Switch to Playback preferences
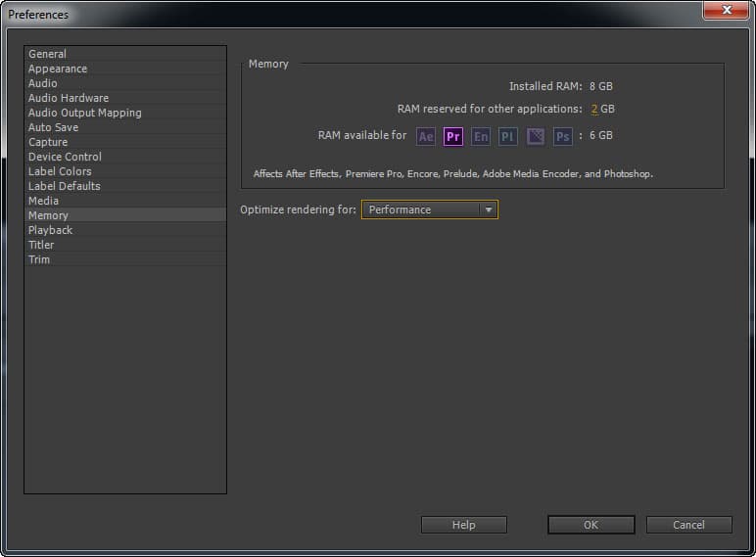 coord(125,230)
